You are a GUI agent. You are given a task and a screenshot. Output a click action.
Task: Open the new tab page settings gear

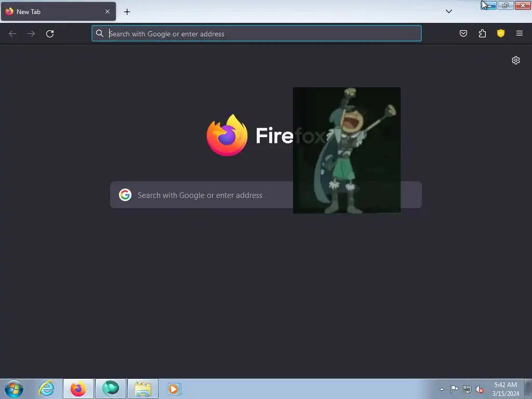pos(516,60)
